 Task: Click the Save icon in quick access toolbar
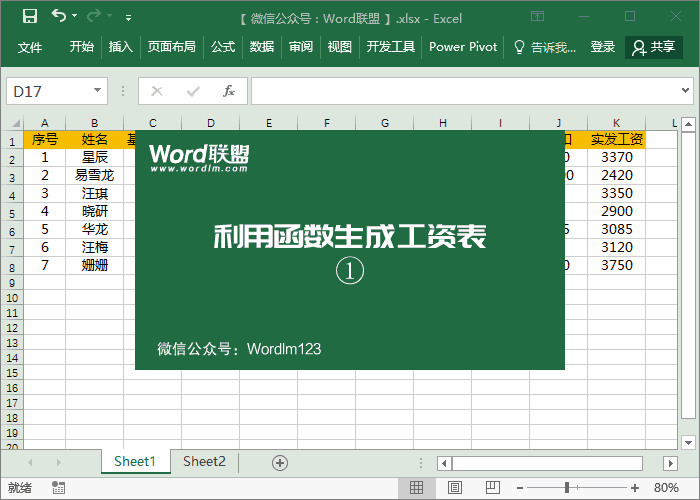(30, 17)
